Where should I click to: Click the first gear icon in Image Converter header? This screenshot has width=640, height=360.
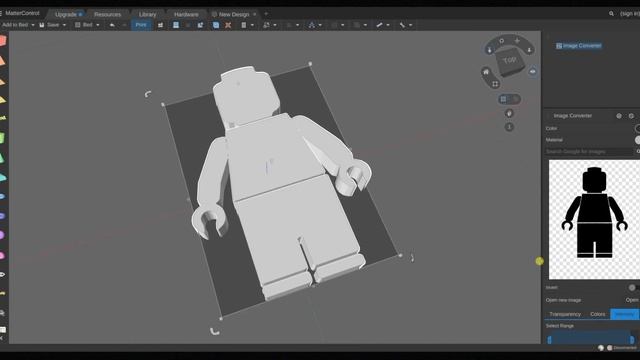click(x=619, y=116)
